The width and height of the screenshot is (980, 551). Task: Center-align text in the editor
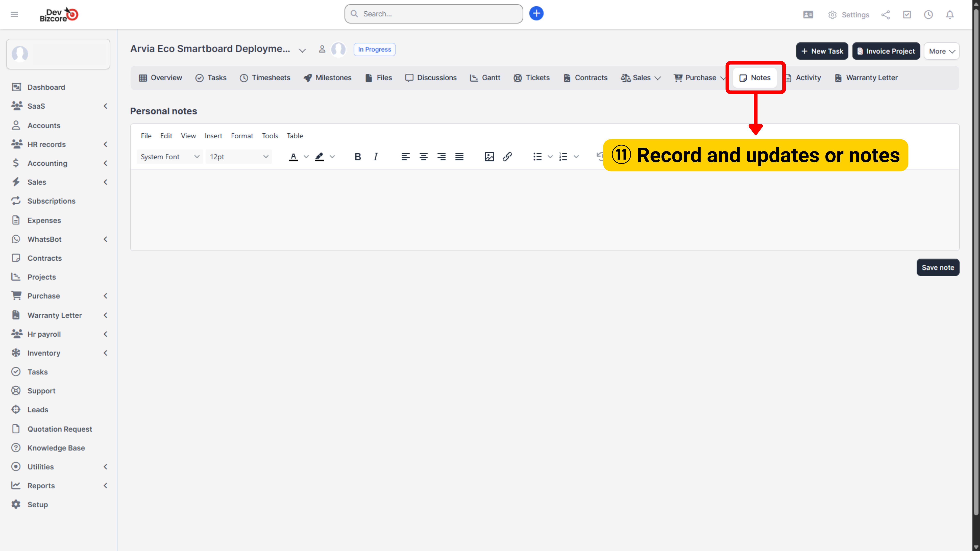coord(423,157)
